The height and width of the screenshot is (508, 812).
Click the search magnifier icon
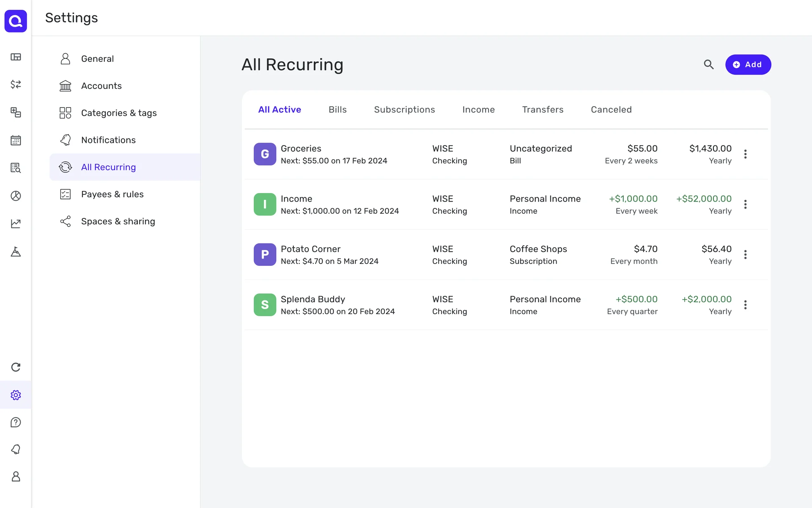[x=708, y=64]
